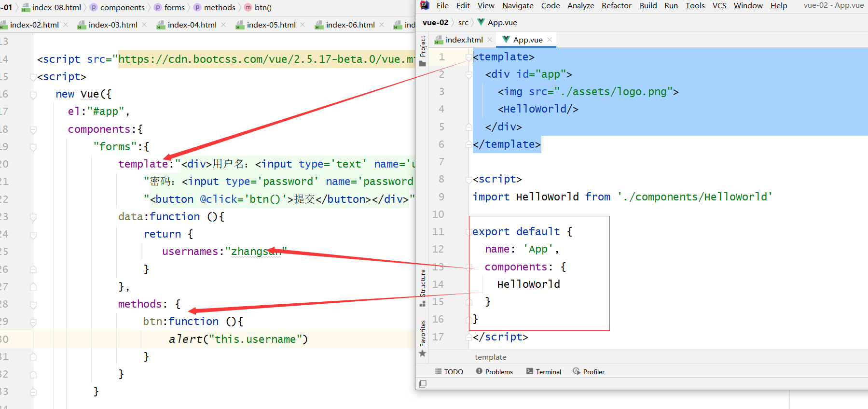Open the Structure tool window
This screenshot has height=409, width=868.
click(423, 288)
